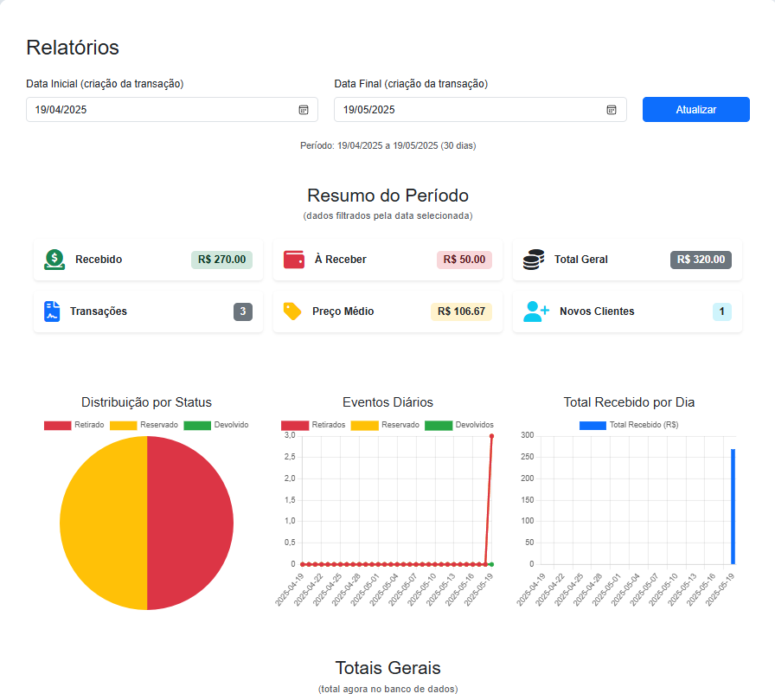Toggle Retirados legend in Eventos Diários

313,425
